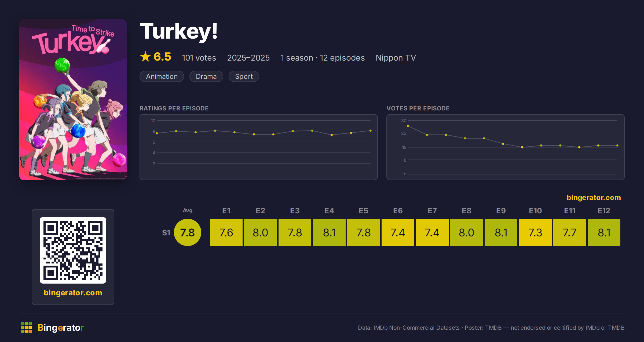Open the Turkey! poster thumbnail
Screen dimensions: 644x342
point(73,100)
